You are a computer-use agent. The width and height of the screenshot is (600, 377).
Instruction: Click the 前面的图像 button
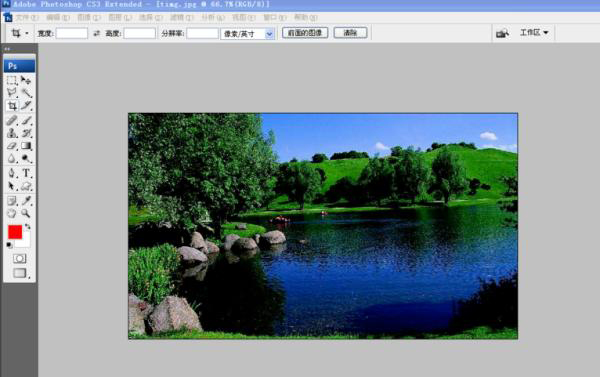point(305,33)
